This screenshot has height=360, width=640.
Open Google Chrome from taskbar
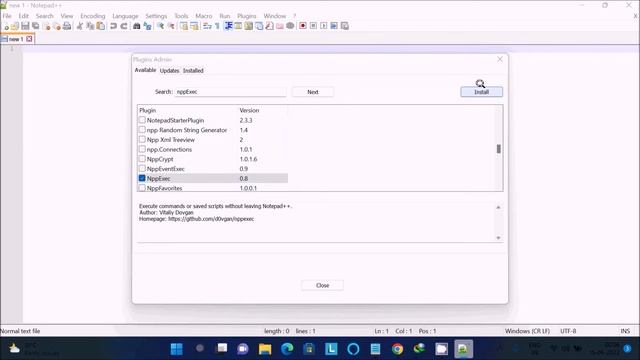point(397,349)
